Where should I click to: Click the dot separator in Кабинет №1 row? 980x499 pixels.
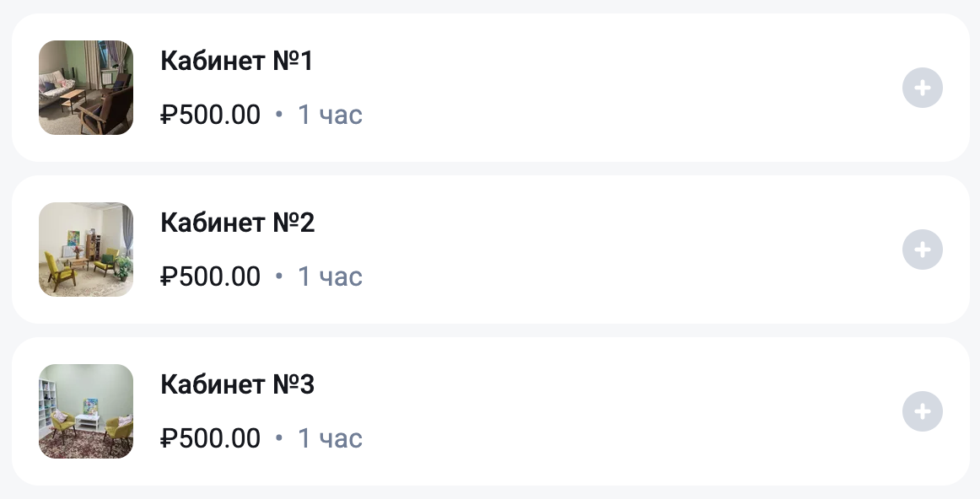[279, 115]
